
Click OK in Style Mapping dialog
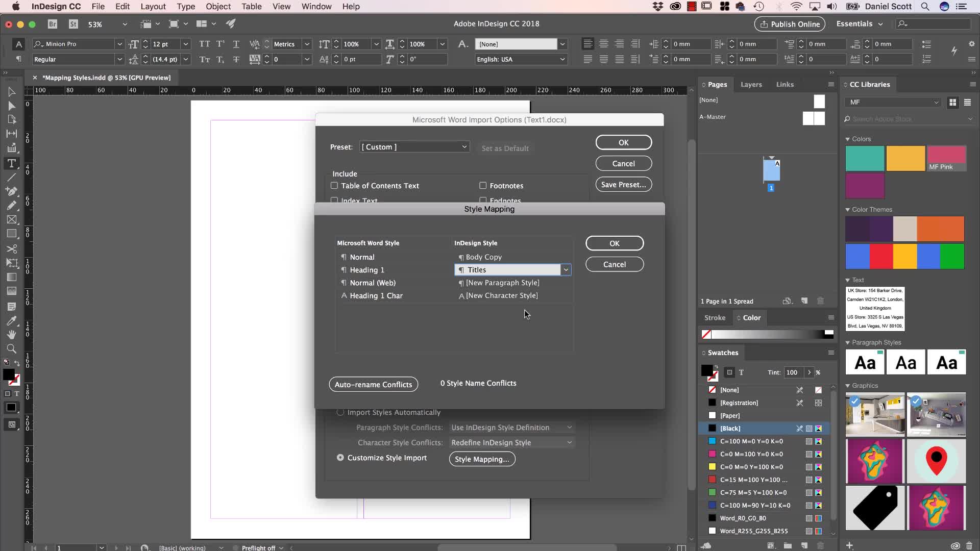615,243
